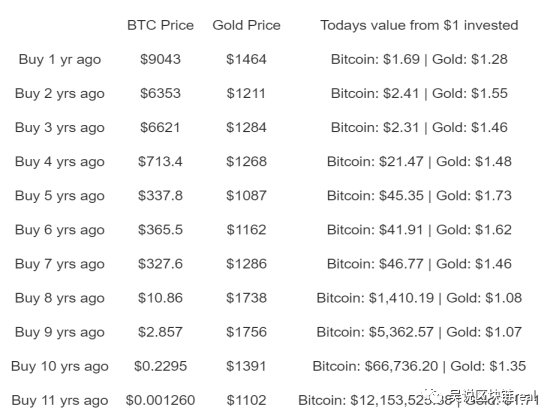Select the $6621 BTC price cell
The width and height of the screenshot is (554, 420).
tap(160, 128)
